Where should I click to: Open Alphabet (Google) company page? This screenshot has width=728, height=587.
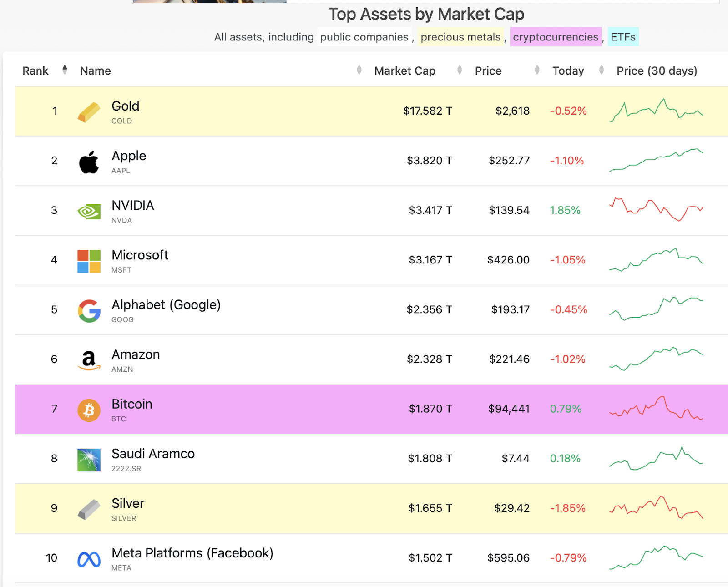point(166,305)
